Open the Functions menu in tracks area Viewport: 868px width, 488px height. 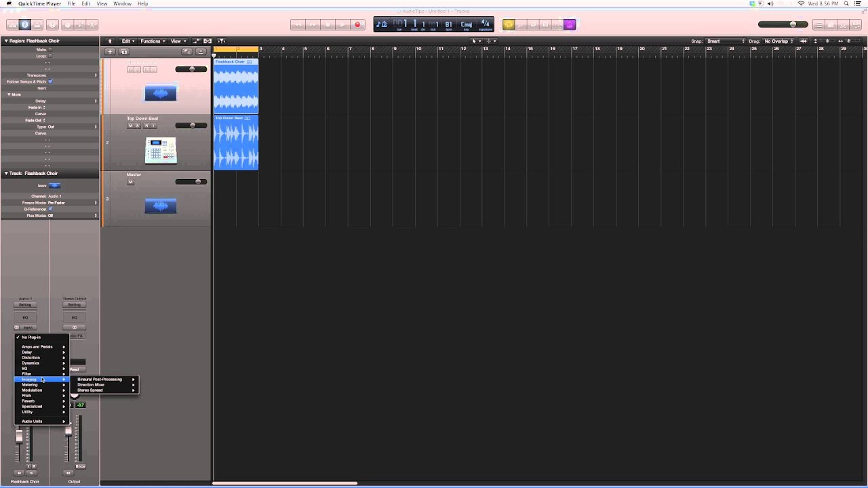pos(152,41)
